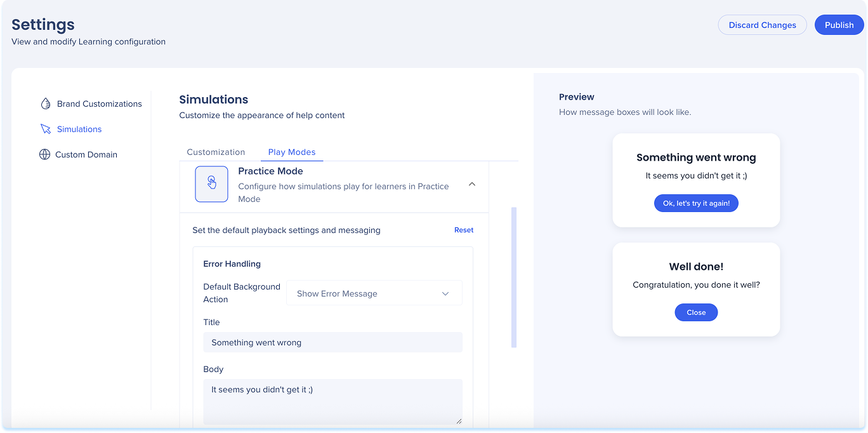Collapse Practice Mode section with the chevron

pos(471,184)
